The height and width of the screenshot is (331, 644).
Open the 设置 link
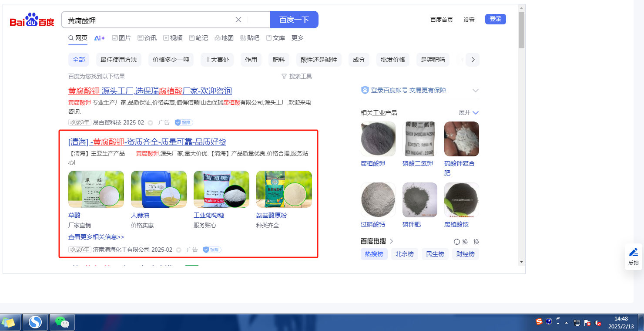(x=469, y=20)
